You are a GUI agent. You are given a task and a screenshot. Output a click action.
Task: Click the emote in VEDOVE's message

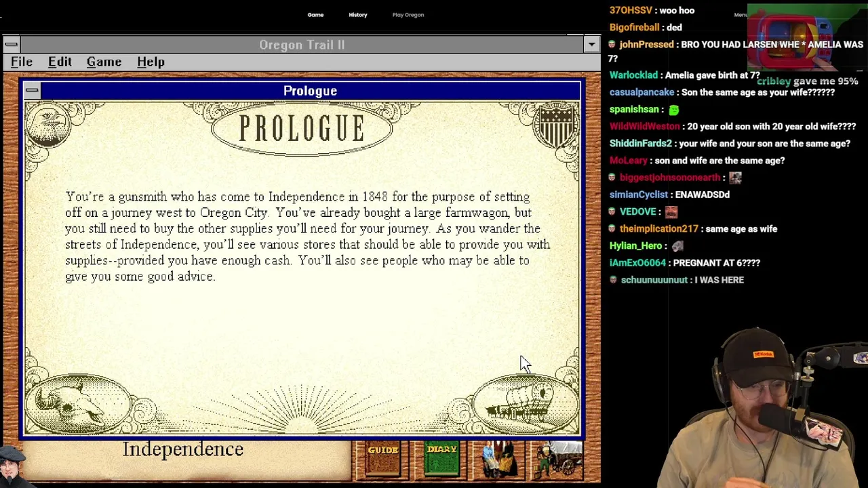(671, 211)
